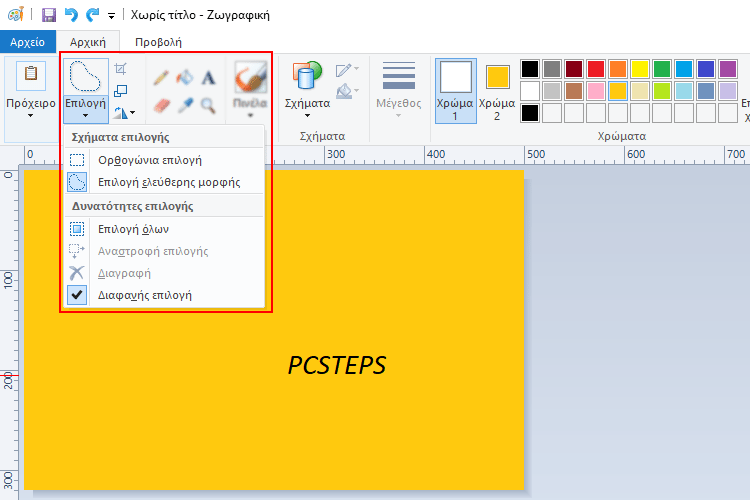Pick the black custom swatch in third row
This screenshot has height=500, width=750.
click(x=529, y=113)
